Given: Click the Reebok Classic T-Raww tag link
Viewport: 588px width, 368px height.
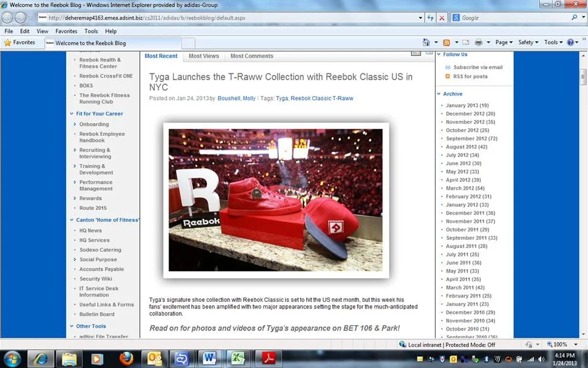Looking at the screenshot, I should 322,98.
